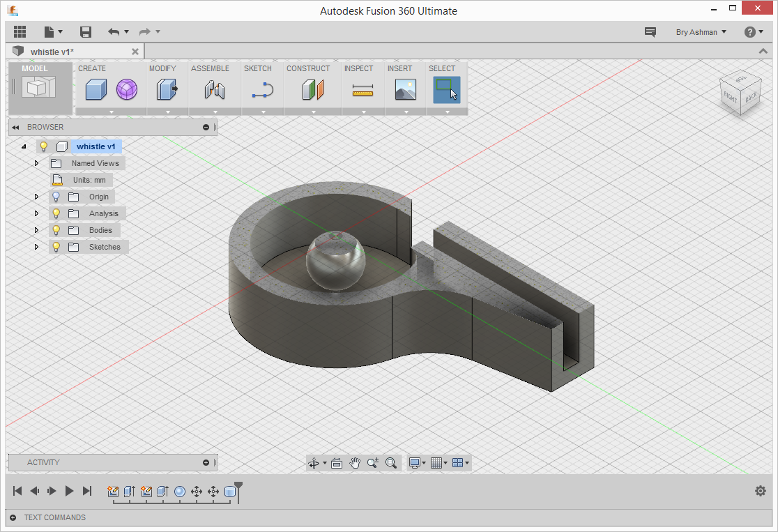The image size is (778, 532).
Task: Select the Create Form sphere icon
Action: [x=127, y=89]
